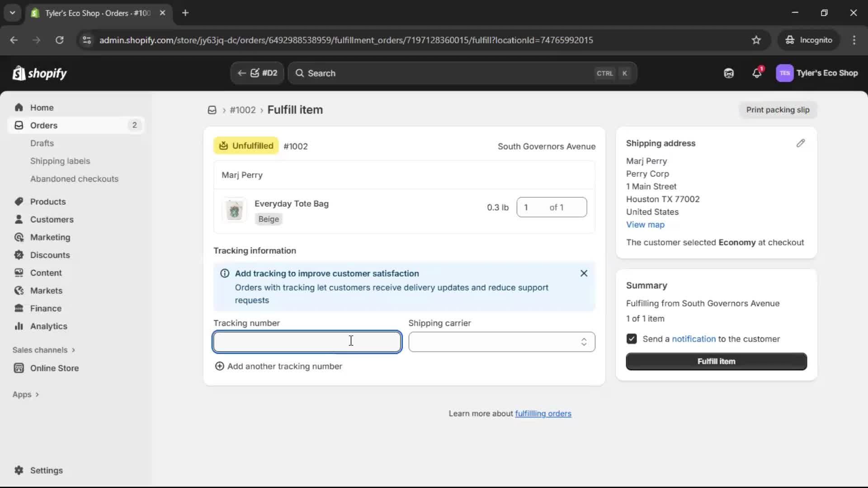The height and width of the screenshot is (488, 868).
Task: Bookmark the page via the browser star
Action: (757, 40)
